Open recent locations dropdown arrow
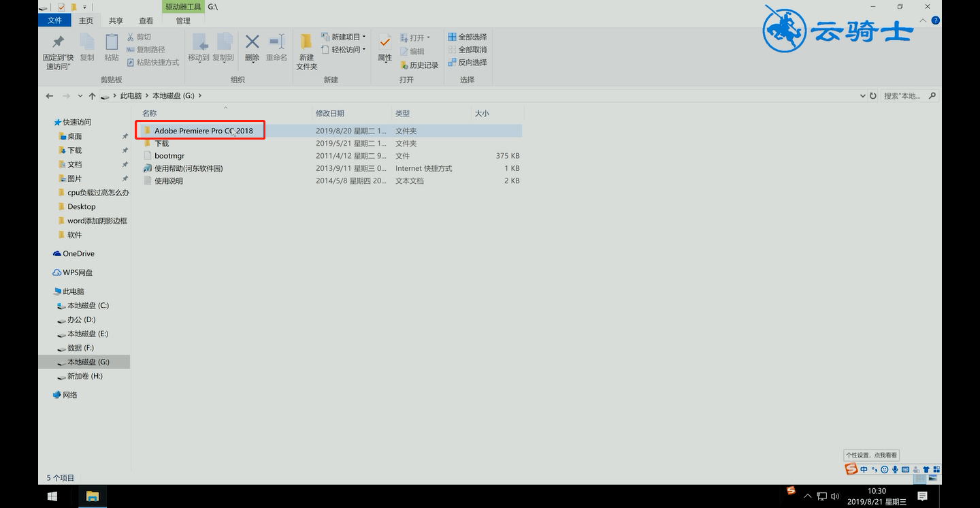 click(80, 96)
